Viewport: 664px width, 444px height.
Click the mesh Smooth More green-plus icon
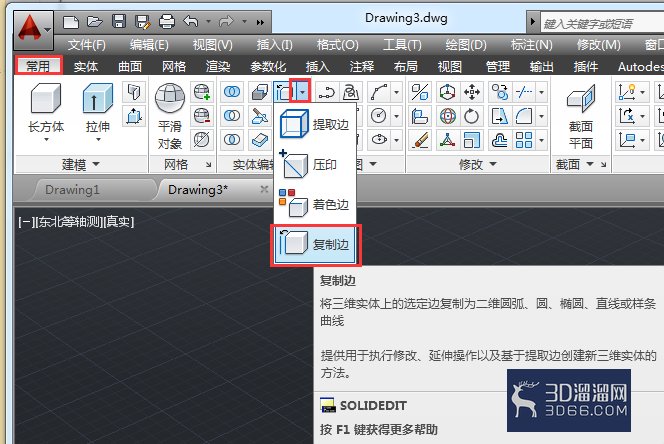click(x=202, y=92)
